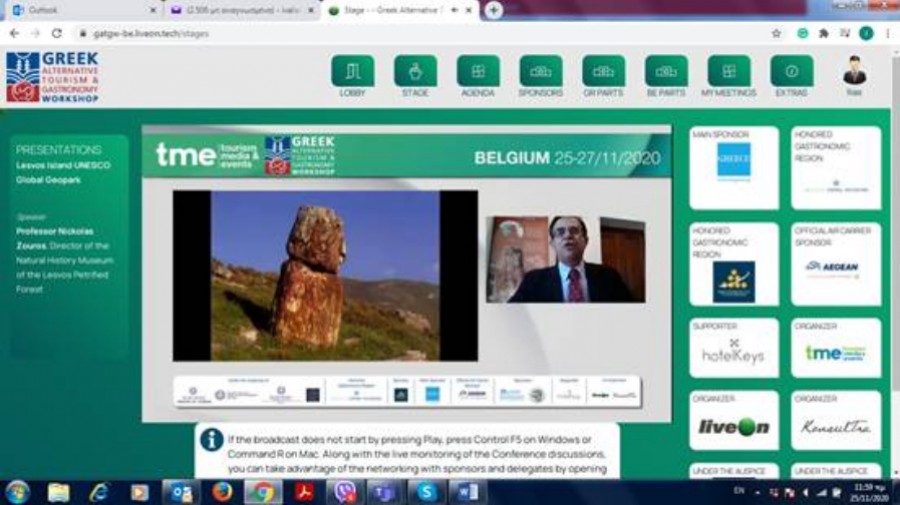
Task: Open My Meetings icon
Action: 729,72
